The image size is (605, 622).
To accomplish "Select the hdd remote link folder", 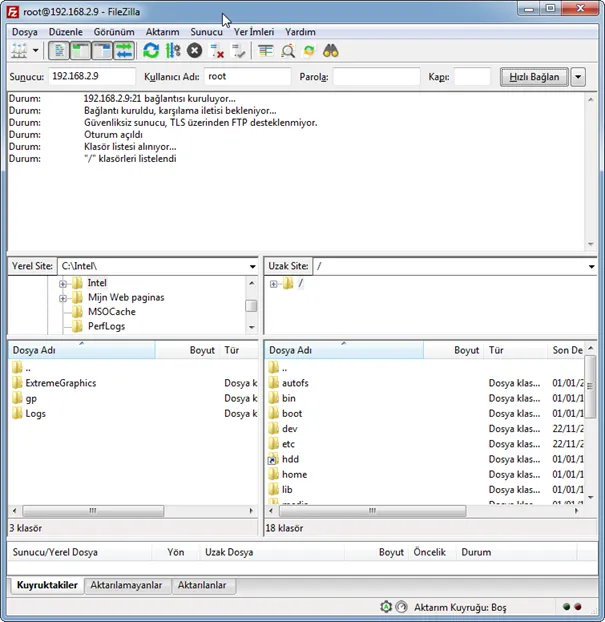I will click(x=290, y=459).
